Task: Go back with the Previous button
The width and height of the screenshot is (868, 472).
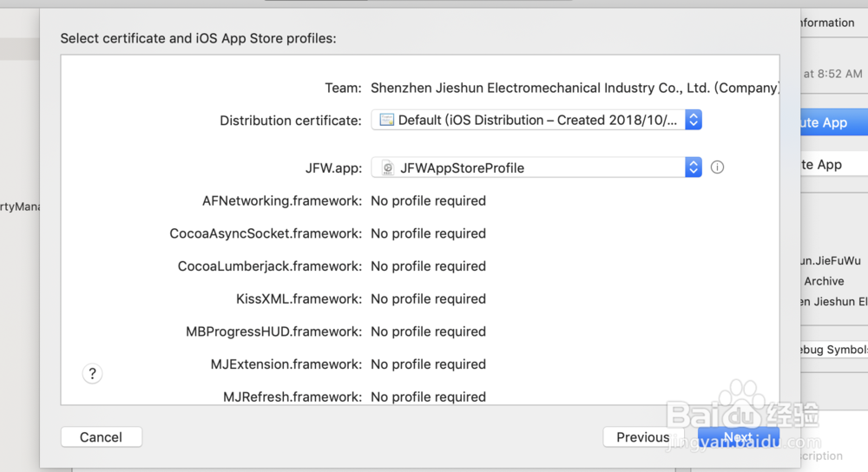Action: point(642,437)
